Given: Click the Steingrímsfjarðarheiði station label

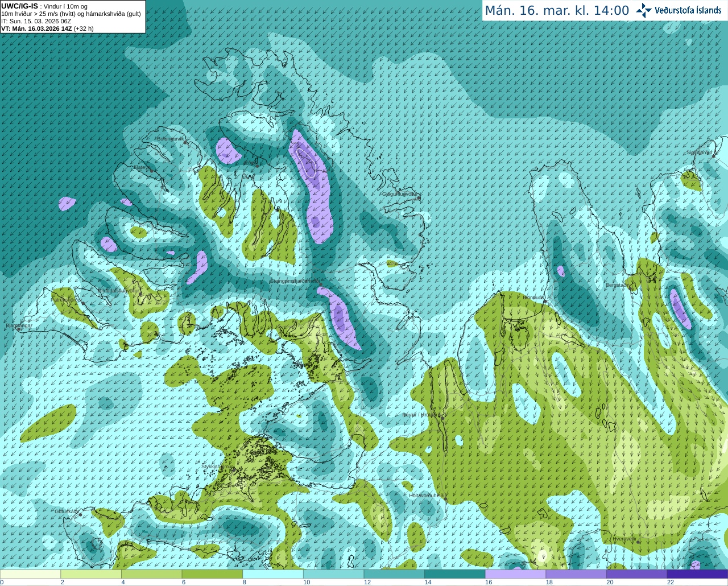Looking at the screenshot, I should pos(294,281).
